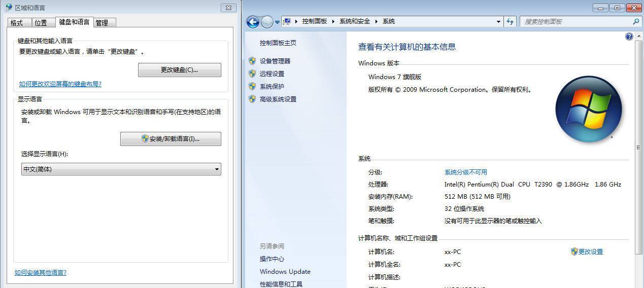Click the 更改键盘(C)... button
644x288 pixels.
pos(180,70)
